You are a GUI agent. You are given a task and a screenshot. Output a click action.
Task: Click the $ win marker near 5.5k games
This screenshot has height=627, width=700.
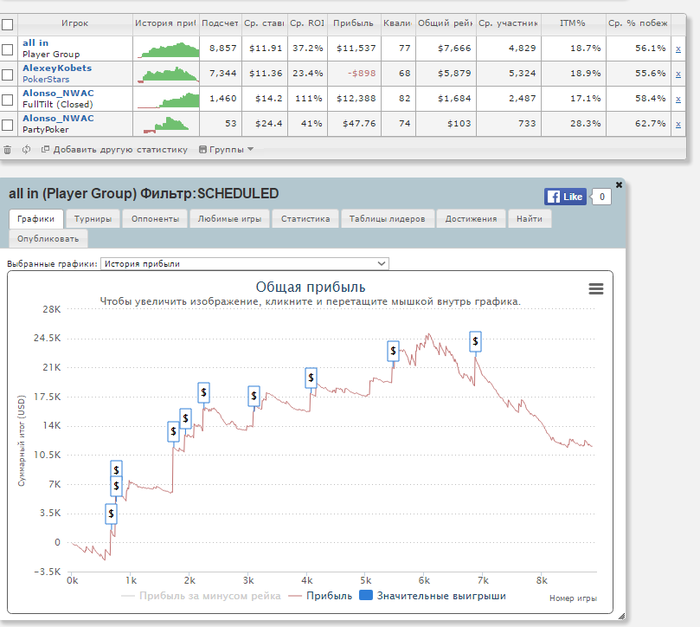point(393,351)
